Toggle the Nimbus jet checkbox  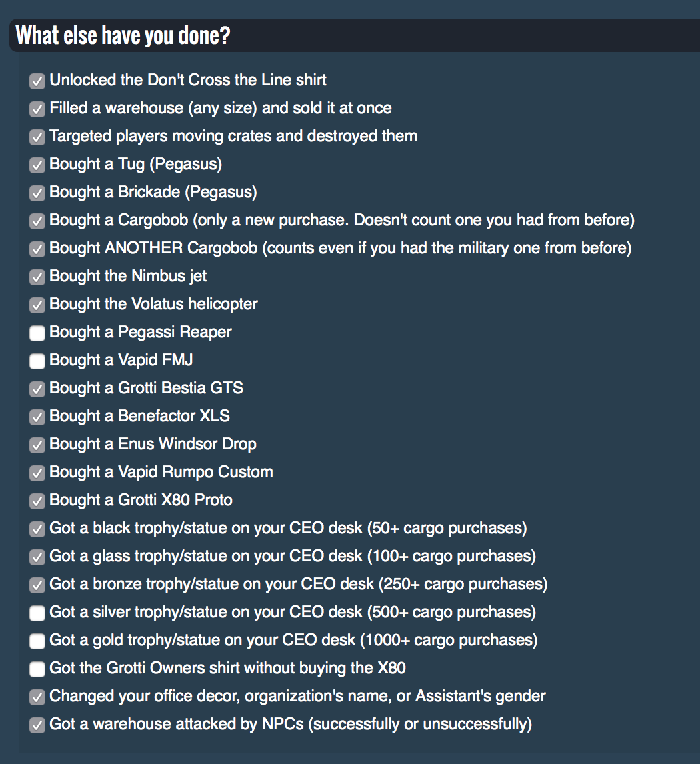coord(37,277)
